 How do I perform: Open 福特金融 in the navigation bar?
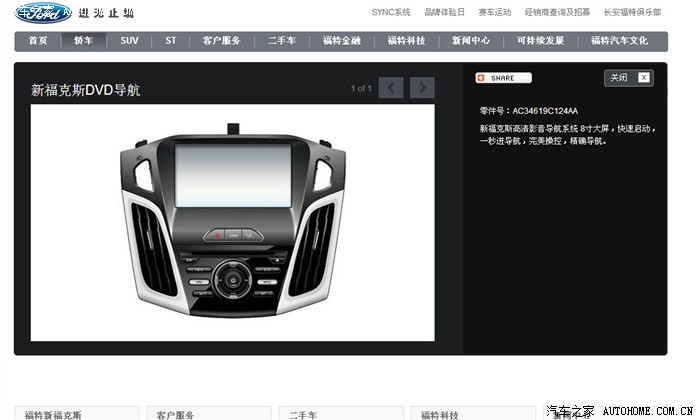pyautogui.click(x=342, y=41)
